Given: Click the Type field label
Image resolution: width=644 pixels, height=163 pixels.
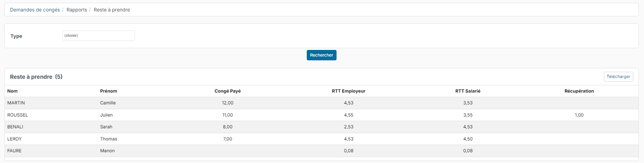Looking at the screenshot, I should click(16, 36).
